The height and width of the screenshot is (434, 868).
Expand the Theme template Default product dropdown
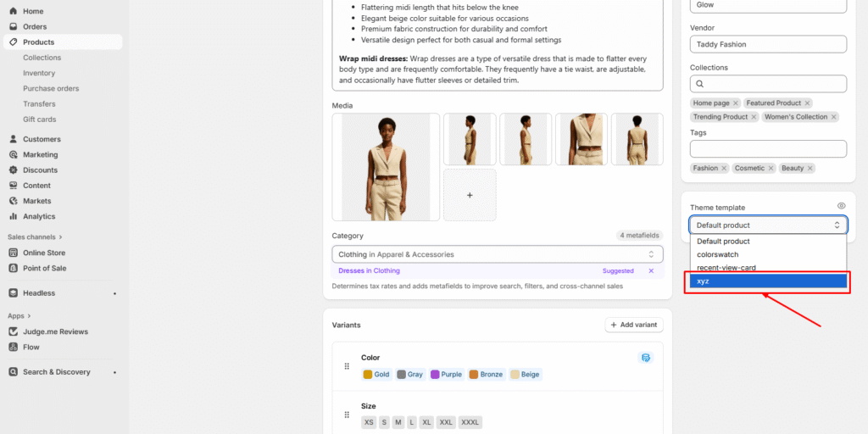click(767, 225)
